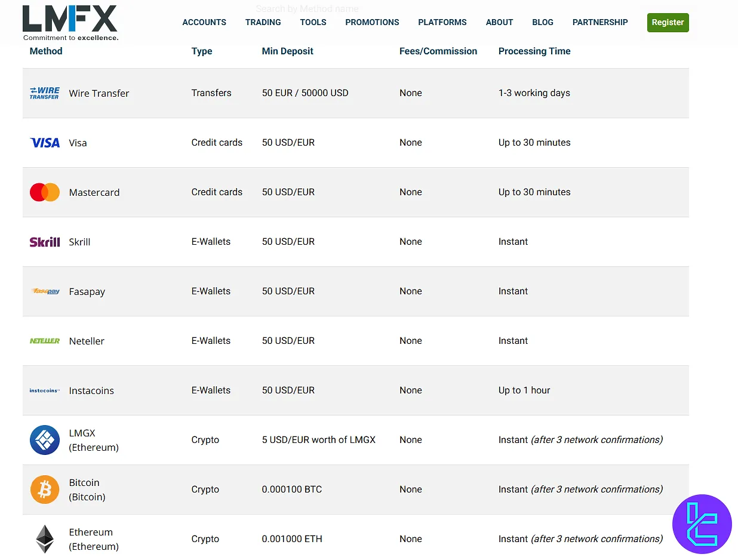Select the Neteller method name
This screenshot has height=560, width=738.
87,341
